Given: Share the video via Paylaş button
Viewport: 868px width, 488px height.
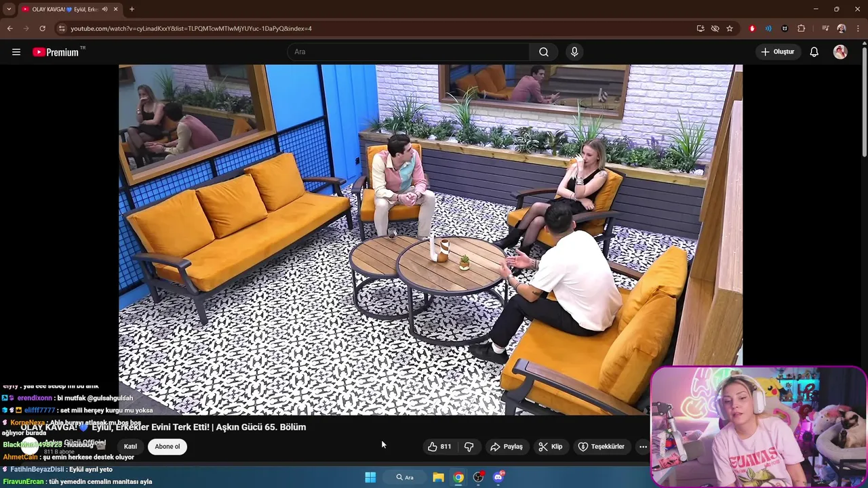Looking at the screenshot, I should coord(507,447).
